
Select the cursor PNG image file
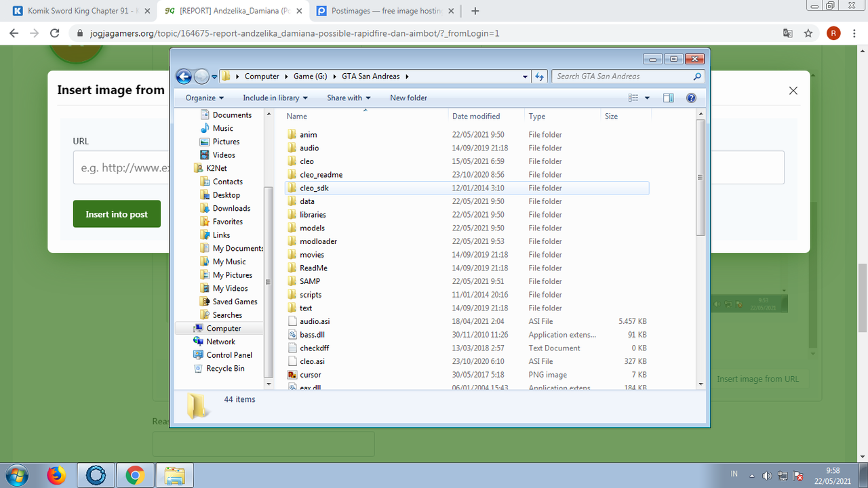(311, 375)
